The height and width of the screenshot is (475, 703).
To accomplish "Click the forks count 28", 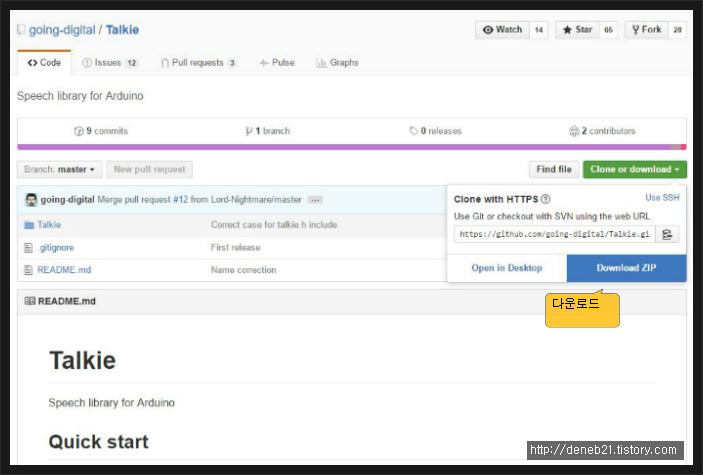I will click(677, 30).
